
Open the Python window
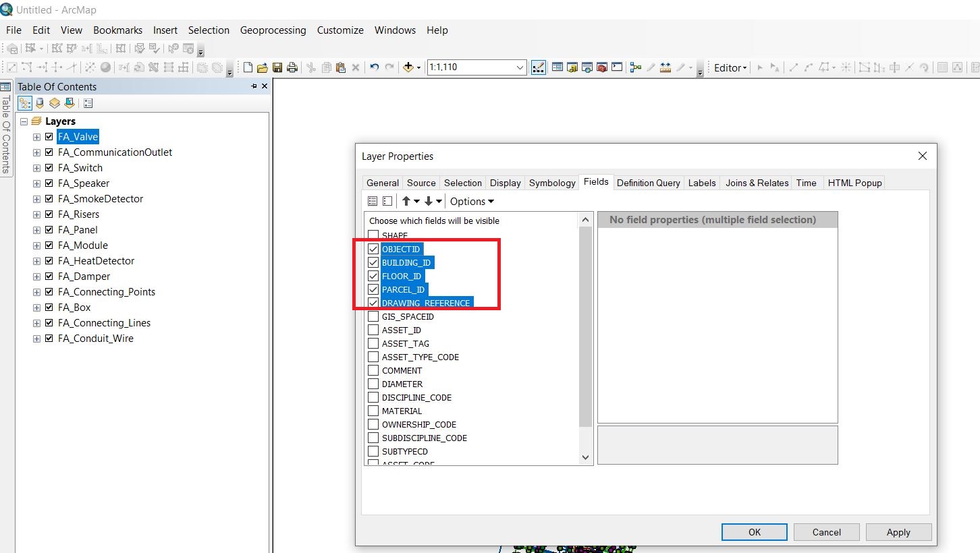pyautogui.click(x=616, y=67)
